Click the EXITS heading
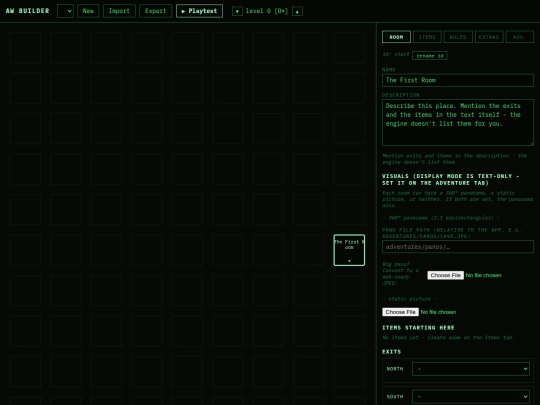Image resolution: width=540 pixels, height=405 pixels. coord(391,352)
